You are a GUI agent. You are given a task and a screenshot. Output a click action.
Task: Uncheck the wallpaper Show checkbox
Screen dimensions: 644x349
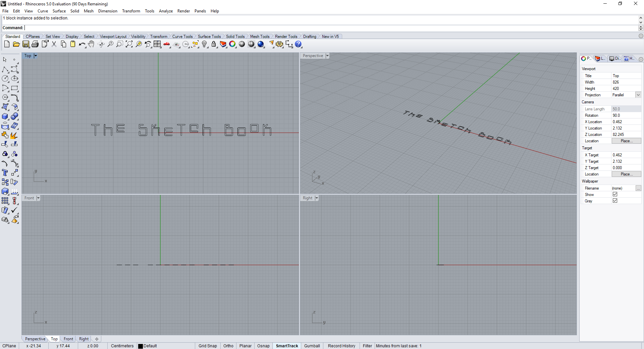pyautogui.click(x=615, y=194)
